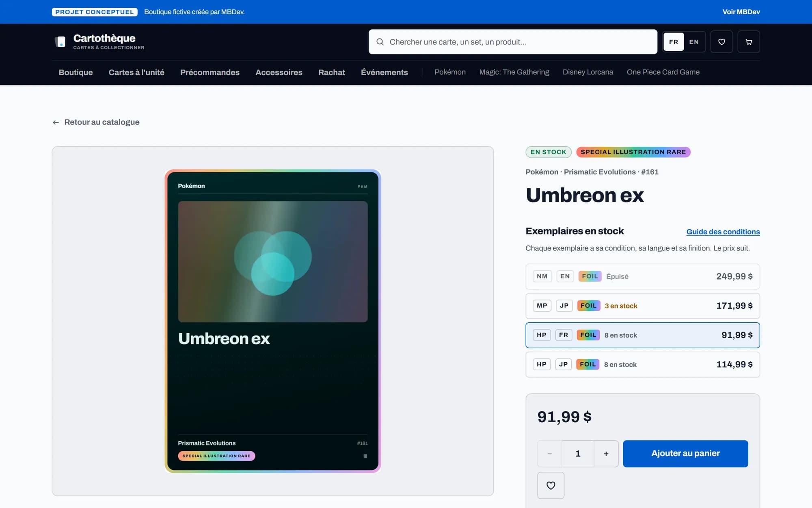This screenshot has width=812, height=508.
Task: Click Boutique fictive créée par MBDev text
Action: [194, 12]
